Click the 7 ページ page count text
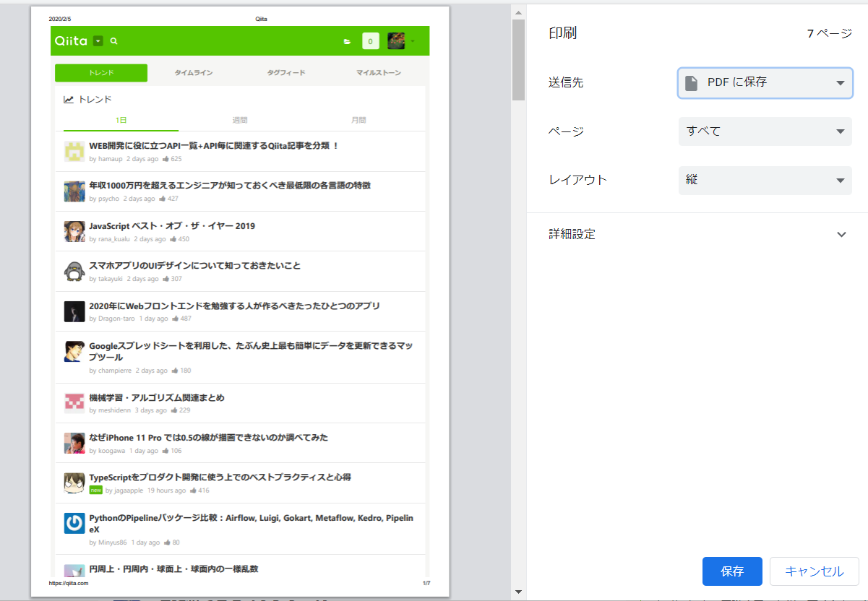The image size is (868, 601). [830, 33]
